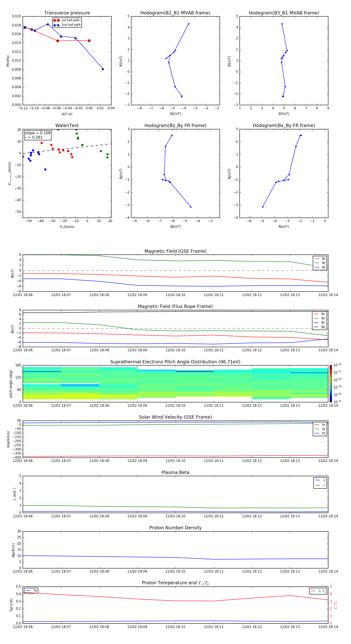Select the '1st half path' legend entry
Image resolution: width=351 pixels, height=644 pixels.
click(x=66, y=20)
